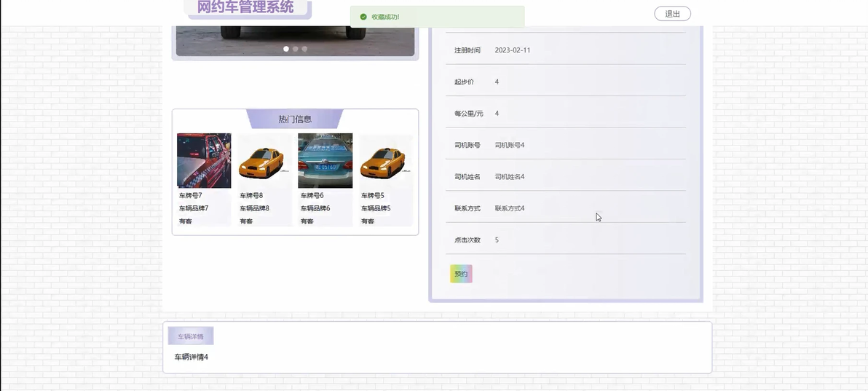Image resolution: width=868 pixels, height=391 pixels.
Task: Select the first carousel indicator dot
Action: point(286,49)
